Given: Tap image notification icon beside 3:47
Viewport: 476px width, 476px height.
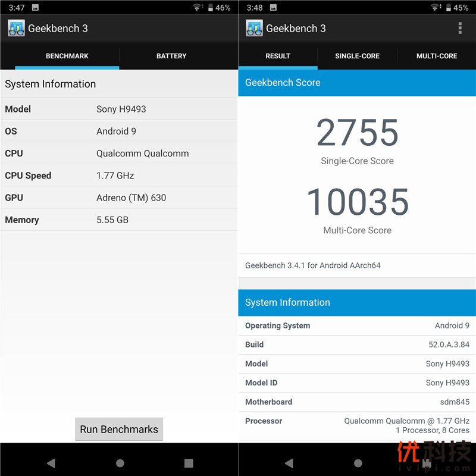Looking at the screenshot, I should pos(35,8).
